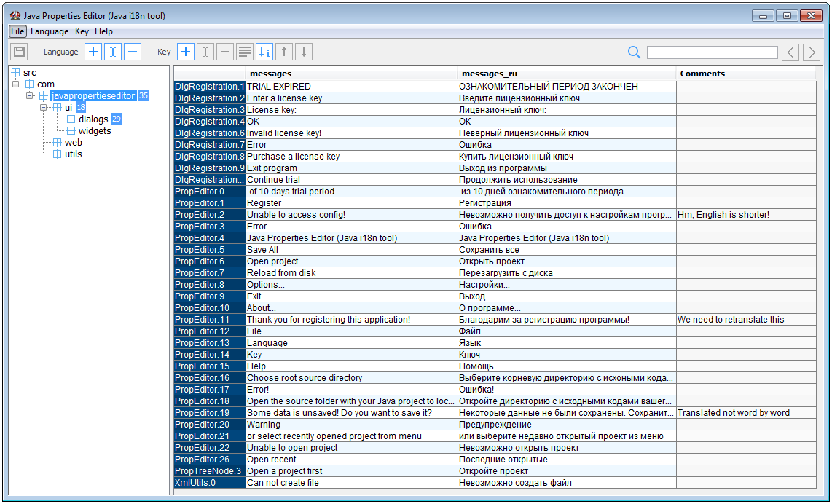The image size is (832, 504).
Task: Select key row DlgRegistration.6
Action: 210,133
